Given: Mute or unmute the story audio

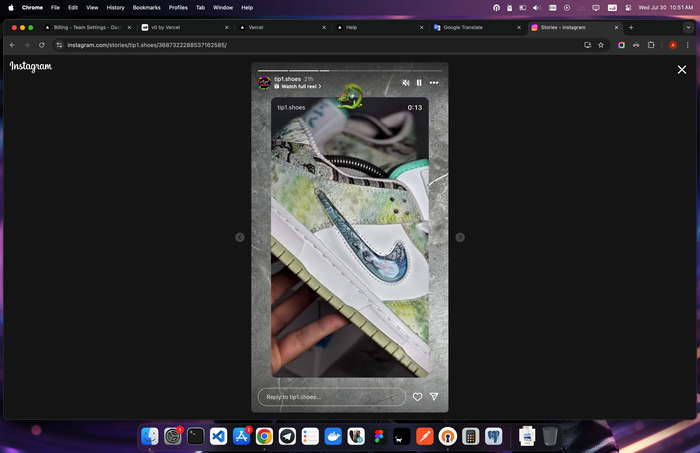Looking at the screenshot, I should 406,83.
